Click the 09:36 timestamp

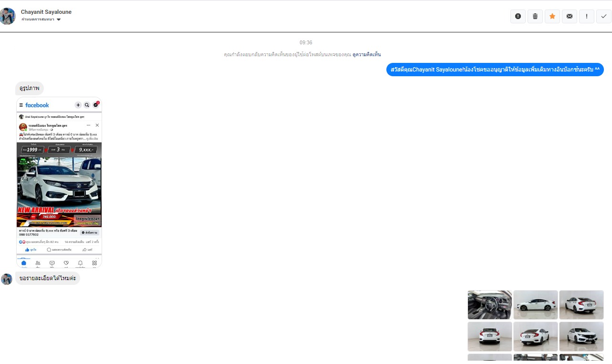[306, 42]
